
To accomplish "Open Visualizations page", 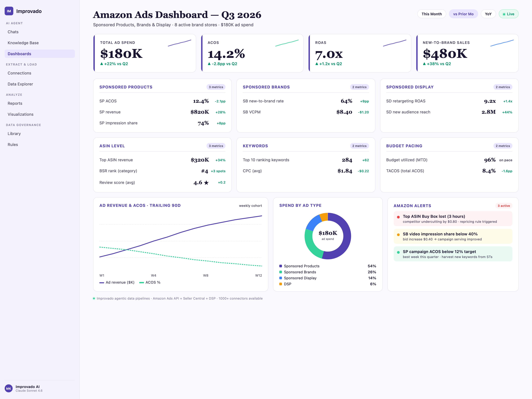I will 40,114.
